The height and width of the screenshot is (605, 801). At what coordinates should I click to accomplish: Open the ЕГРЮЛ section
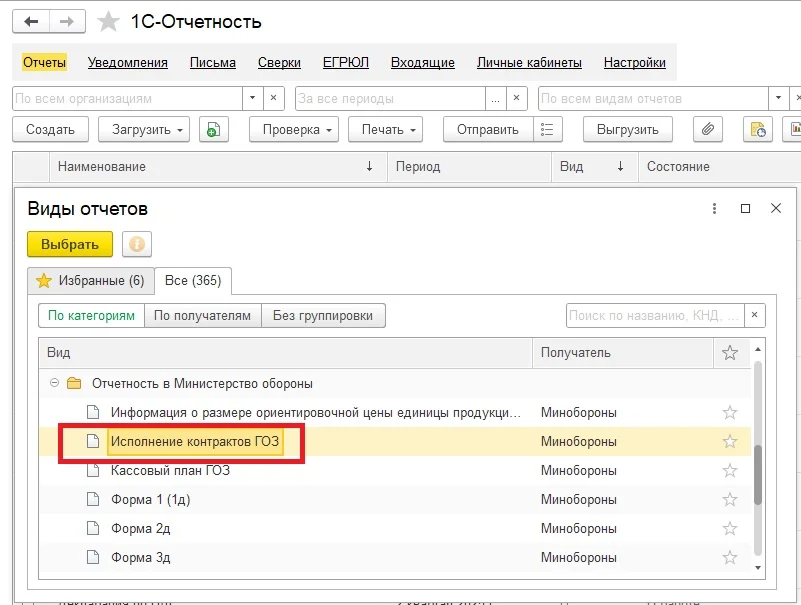point(346,62)
